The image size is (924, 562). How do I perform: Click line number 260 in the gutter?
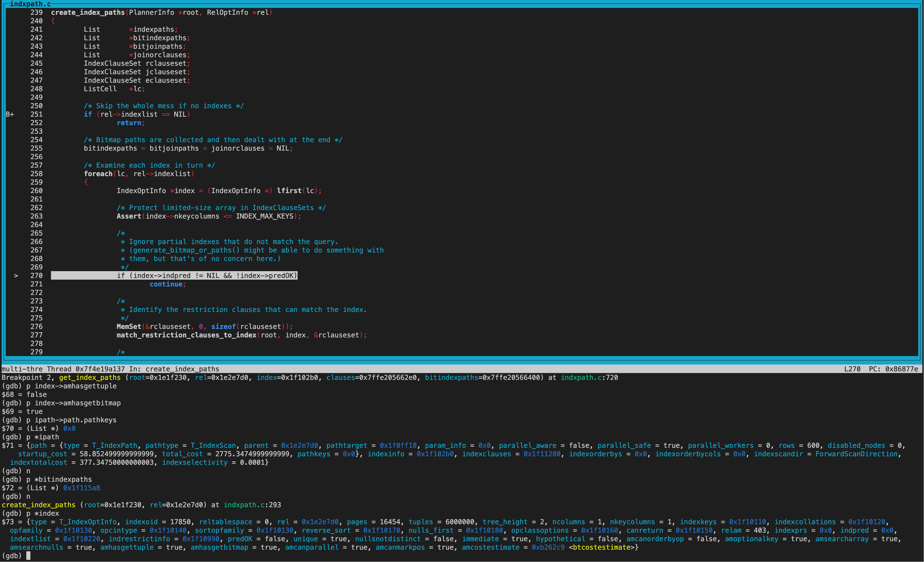36,191
